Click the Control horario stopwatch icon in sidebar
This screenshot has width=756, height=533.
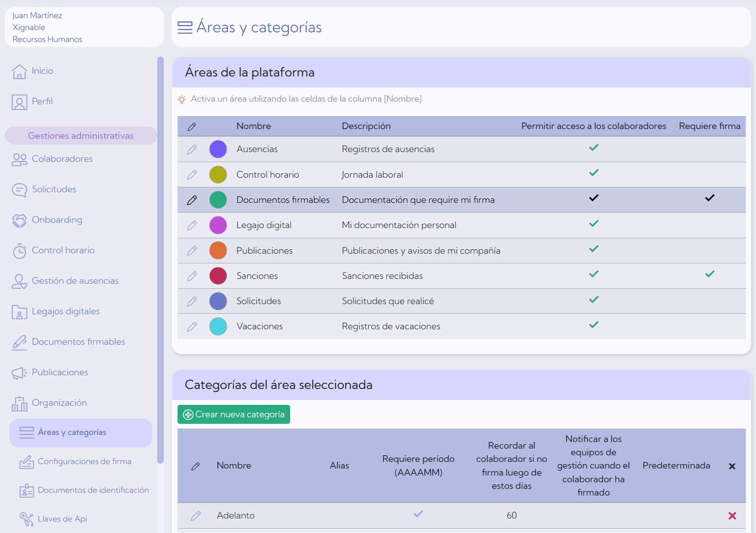(19, 251)
